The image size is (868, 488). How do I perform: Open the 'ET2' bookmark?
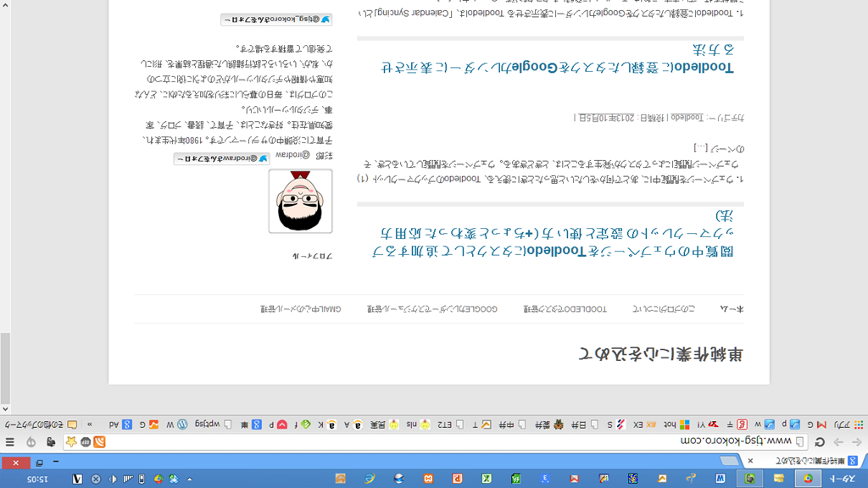451,425
